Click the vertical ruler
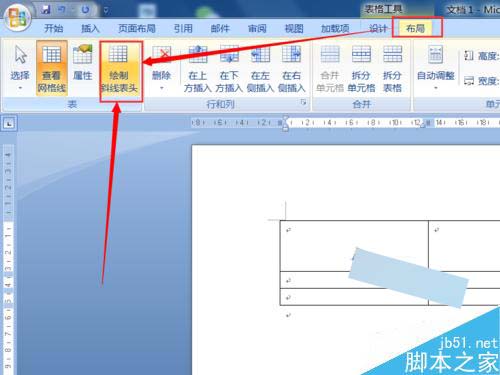The width and height of the screenshot is (500, 375). point(8,260)
